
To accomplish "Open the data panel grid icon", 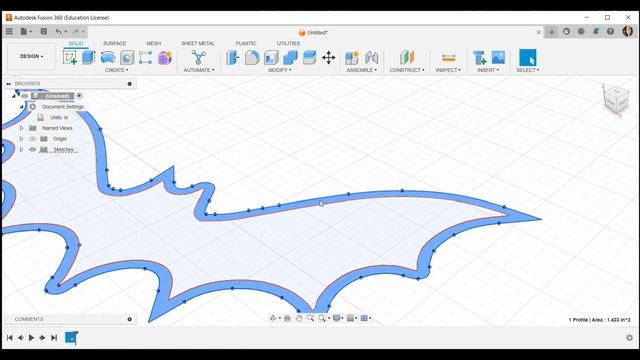I will 9,31.
